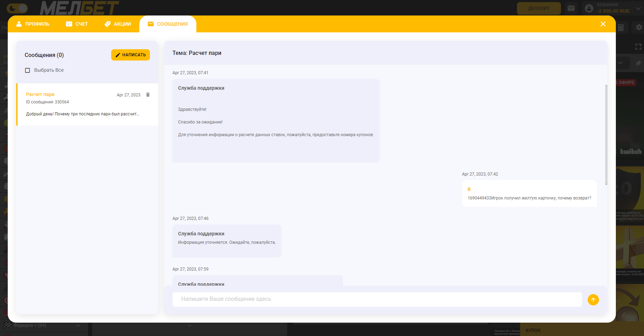Delete the Расчет пари message with trash icon
Screen dimensions: 644x336
click(148, 95)
